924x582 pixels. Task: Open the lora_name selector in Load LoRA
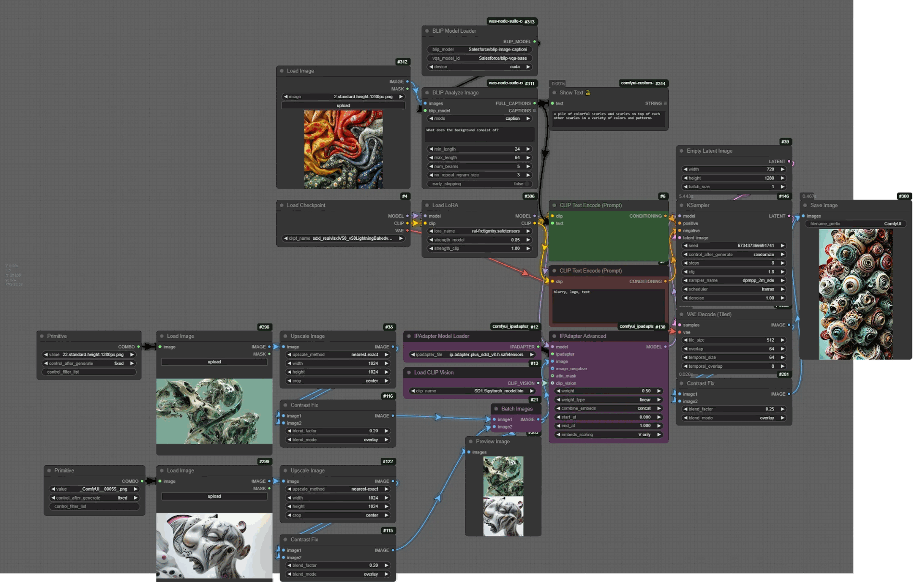(x=479, y=231)
